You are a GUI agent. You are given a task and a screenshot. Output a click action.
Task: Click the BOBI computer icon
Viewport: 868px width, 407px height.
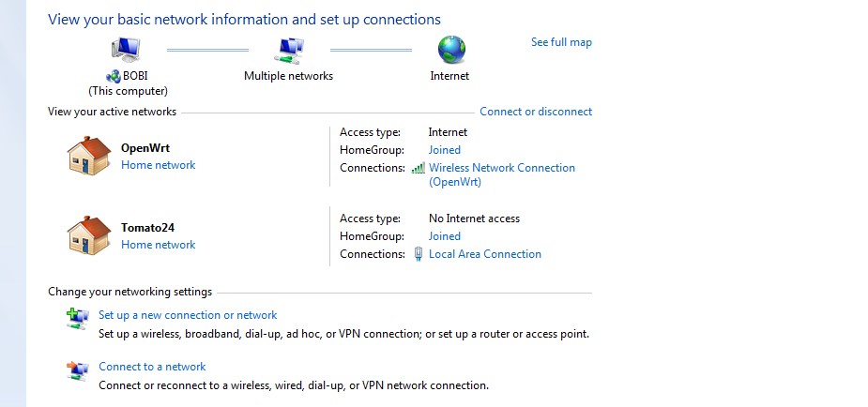click(x=127, y=50)
